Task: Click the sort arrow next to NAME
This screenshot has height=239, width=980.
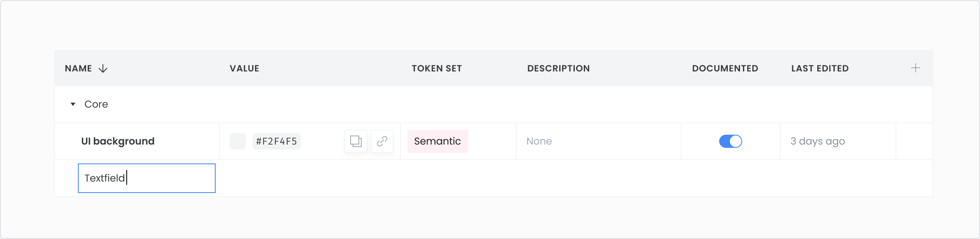Action: pos(103,69)
